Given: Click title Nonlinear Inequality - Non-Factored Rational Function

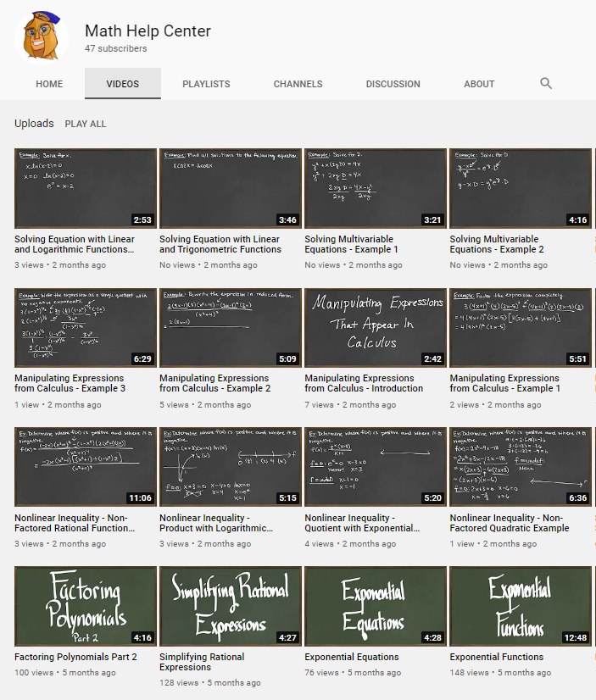Looking at the screenshot, I should (x=75, y=523).
